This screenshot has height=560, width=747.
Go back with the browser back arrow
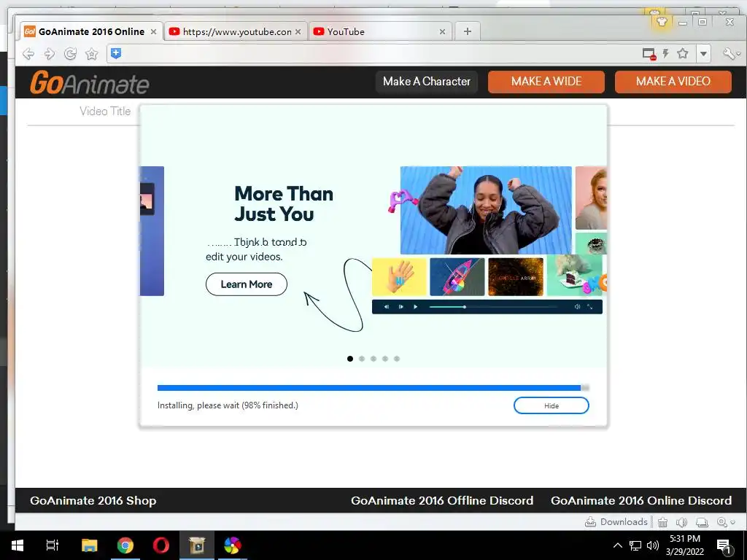(x=28, y=54)
